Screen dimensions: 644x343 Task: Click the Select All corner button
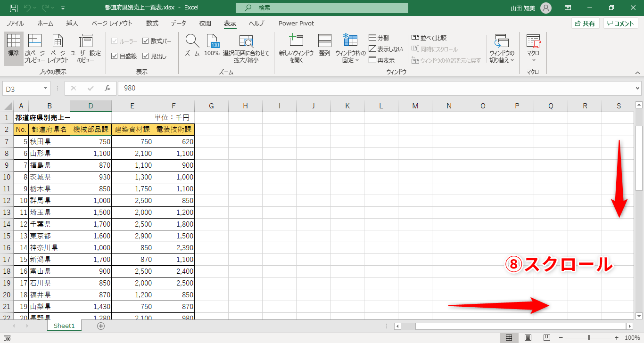click(7, 106)
